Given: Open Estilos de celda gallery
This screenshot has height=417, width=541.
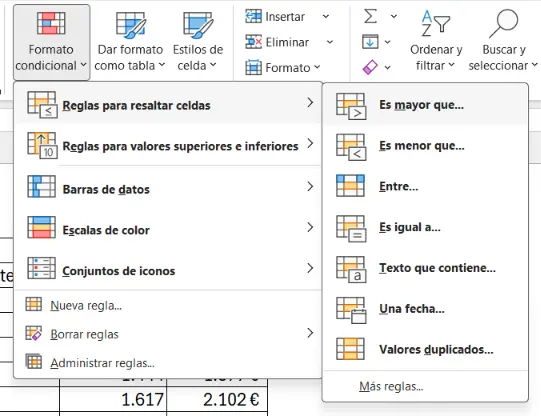Looking at the screenshot, I should pos(198,42).
